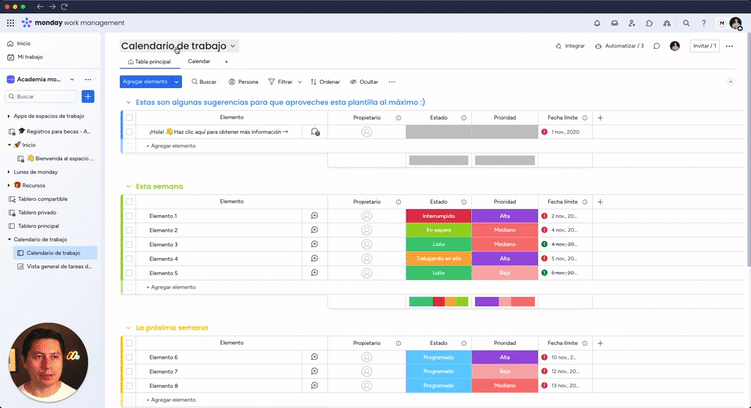Collapse the Esta semana group
Screen dimensions: 751x408
127,186
